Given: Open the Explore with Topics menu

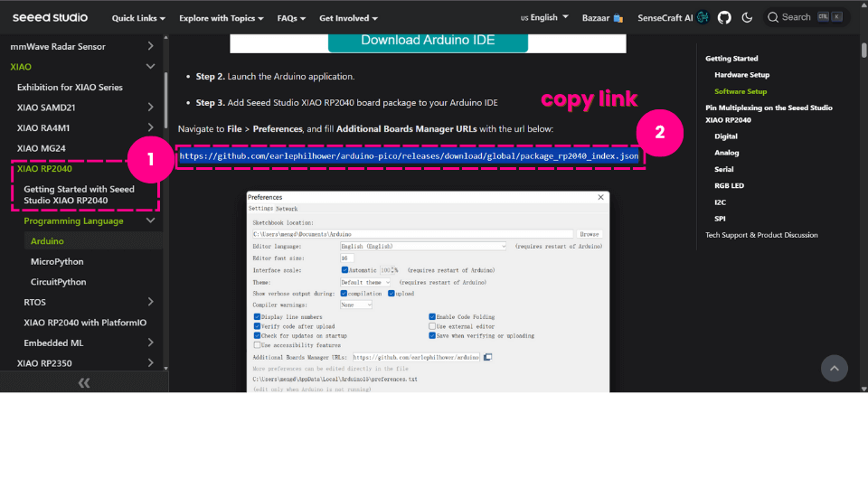Looking at the screenshot, I should (221, 17).
